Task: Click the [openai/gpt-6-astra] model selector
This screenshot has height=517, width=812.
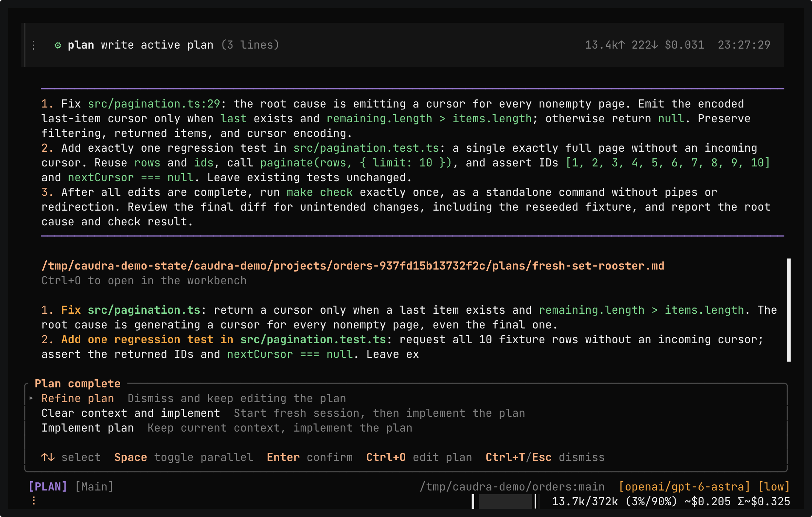Action: 684,487
